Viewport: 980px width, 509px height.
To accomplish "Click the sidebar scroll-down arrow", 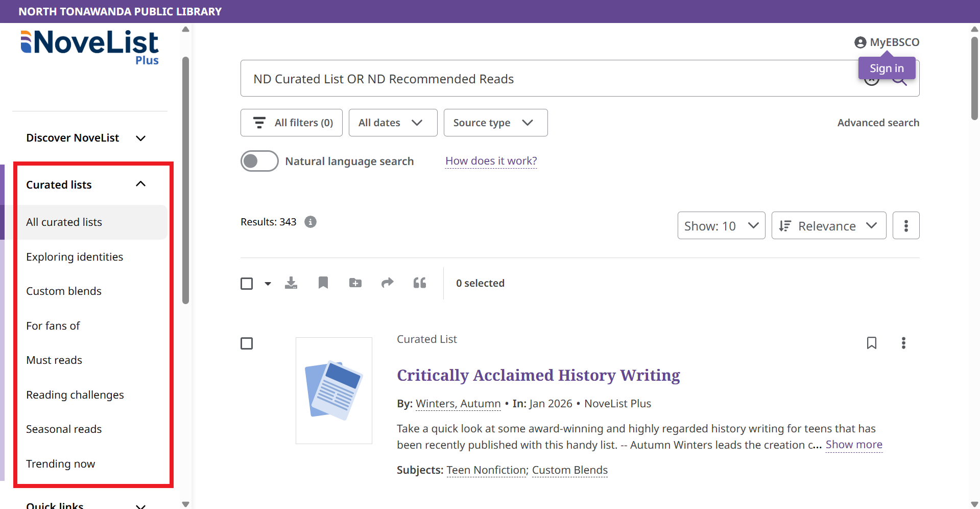I will pos(185,504).
